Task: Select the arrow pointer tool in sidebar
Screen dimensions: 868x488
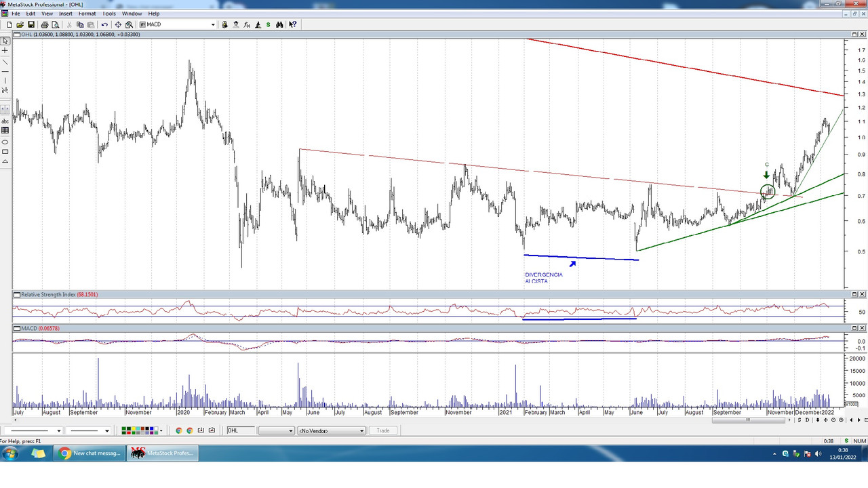Action: [x=5, y=41]
